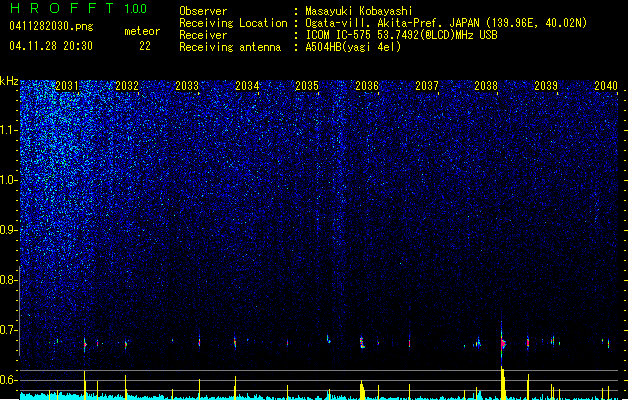Click the 2031 time marker
Screen dimensions: 629x400
click(67, 85)
